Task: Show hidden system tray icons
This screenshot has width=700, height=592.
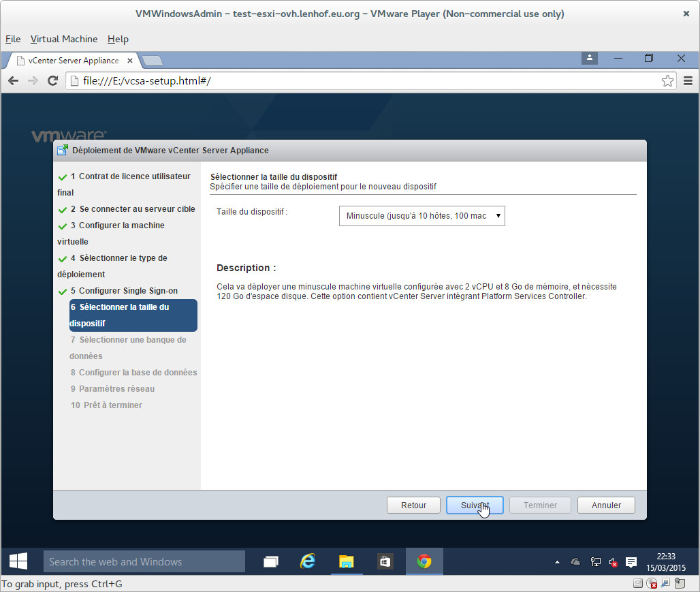Action: tap(557, 562)
